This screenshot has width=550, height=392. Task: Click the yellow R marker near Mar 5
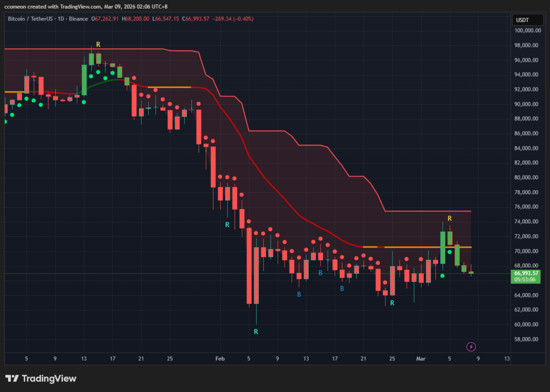coord(450,219)
